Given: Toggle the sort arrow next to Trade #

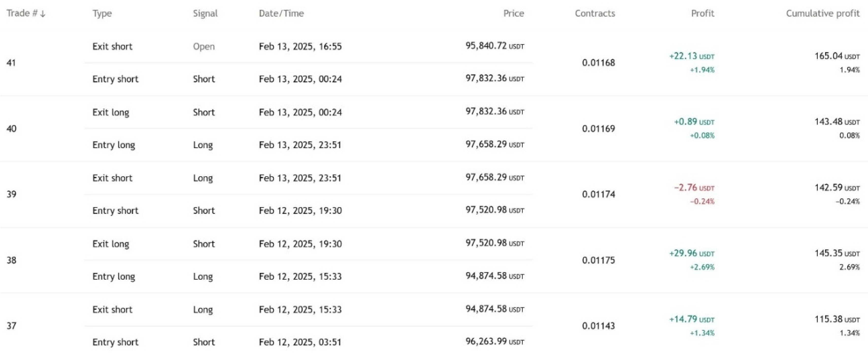Looking at the screenshot, I should tap(42, 14).
